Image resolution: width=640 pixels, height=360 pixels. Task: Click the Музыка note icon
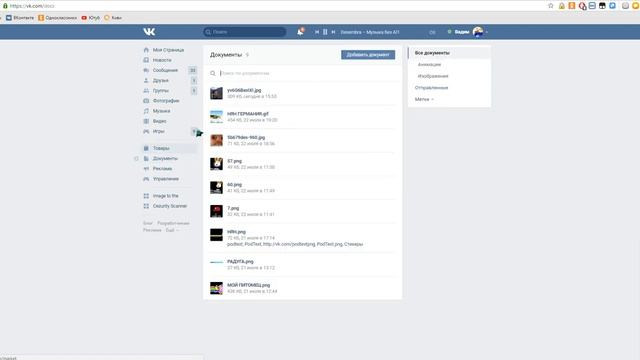(146, 111)
